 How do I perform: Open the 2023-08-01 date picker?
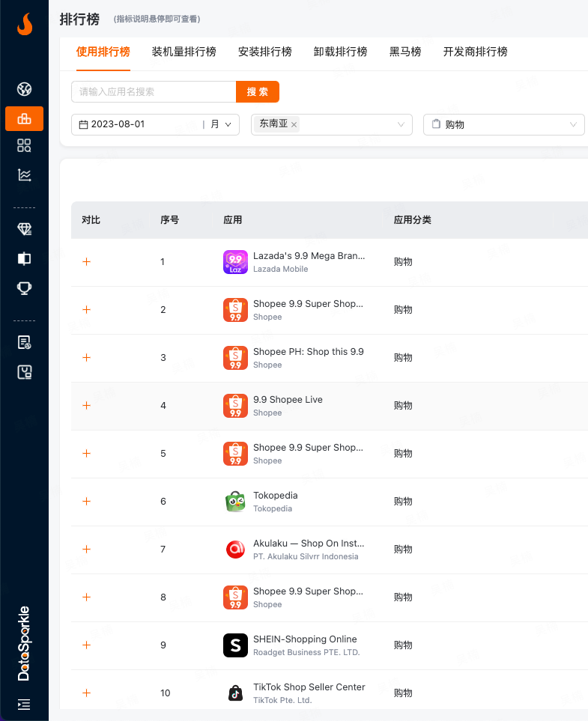pos(156,124)
